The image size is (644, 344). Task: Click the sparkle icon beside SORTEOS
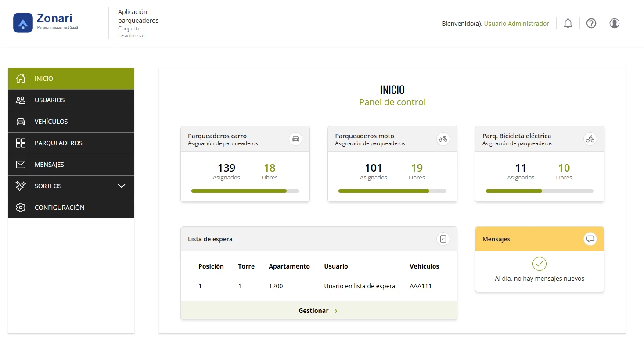tap(21, 186)
